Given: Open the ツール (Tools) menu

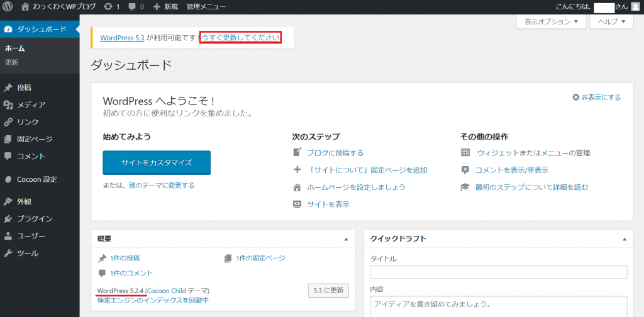Looking at the screenshot, I should (x=28, y=253).
